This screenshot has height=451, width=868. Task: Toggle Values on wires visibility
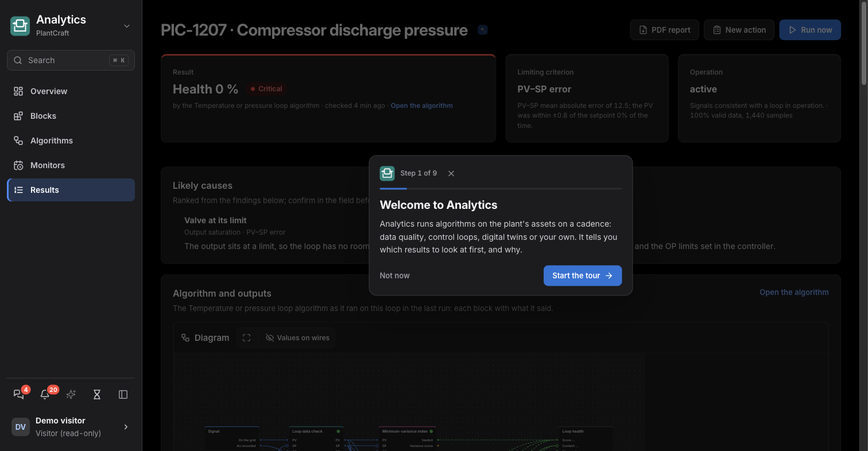[297, 337]
